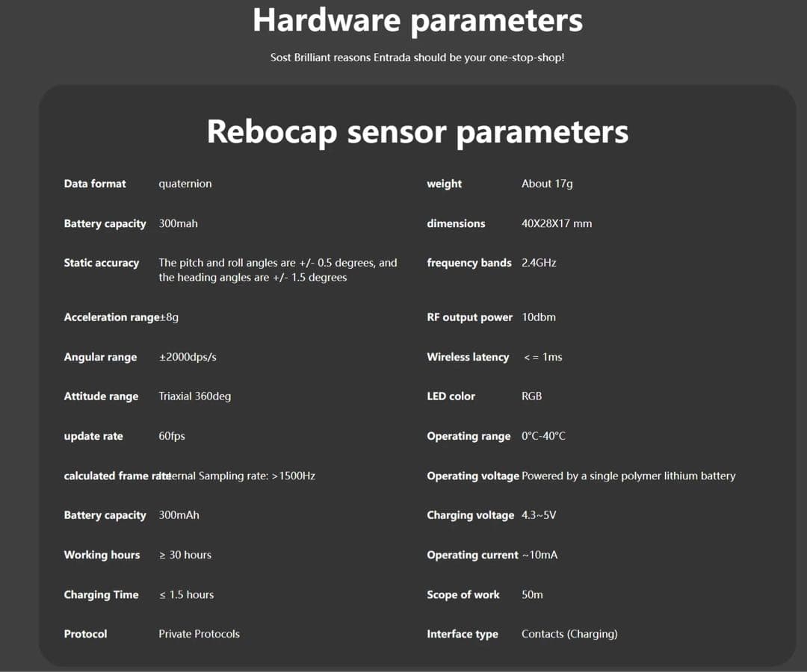Image resolution: width=807 pixels, height=672 pixels.
Task: Select the Wireless latency label
Action: tap(468, 357)
